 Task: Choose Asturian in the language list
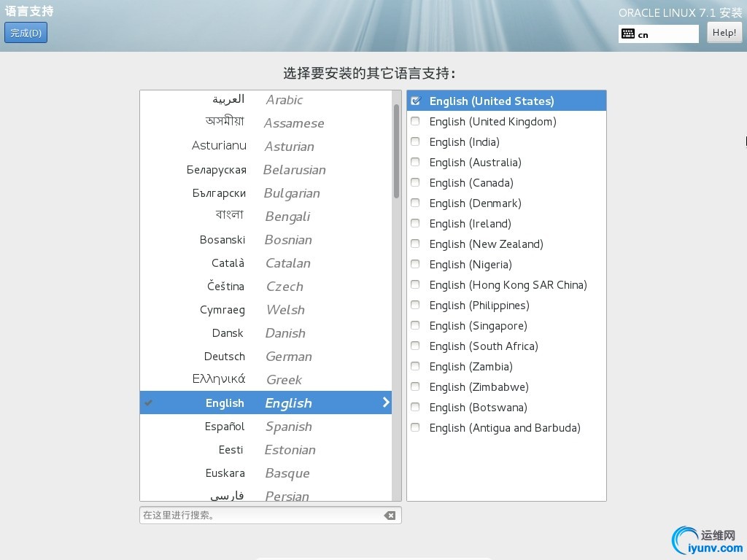click(x=266, y=146)
